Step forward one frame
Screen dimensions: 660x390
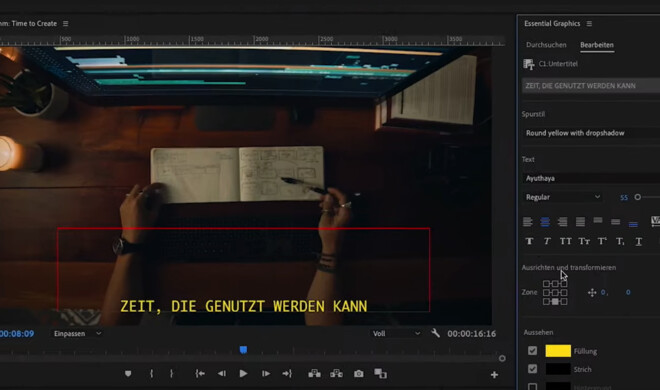[x=266, y=374]
